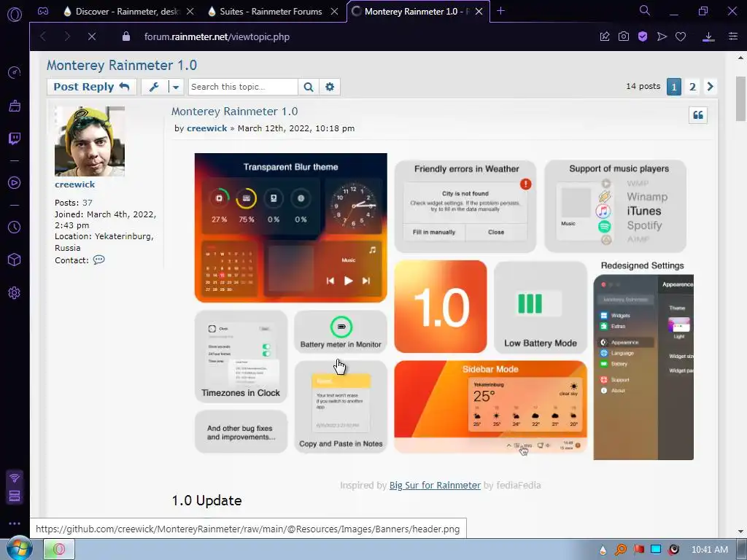The image size is (747, 560).
Task: Click current page 1 button
Action: click(x=673, y=87)
